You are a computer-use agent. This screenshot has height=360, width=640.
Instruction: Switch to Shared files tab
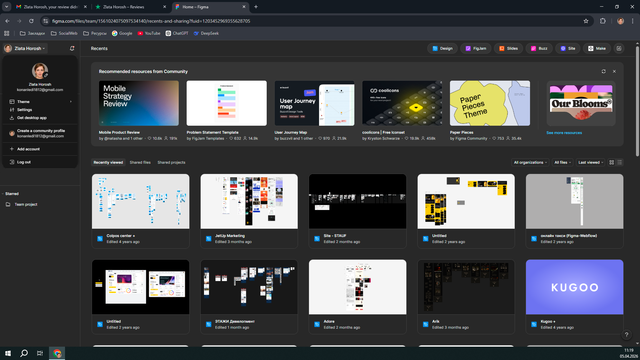[140, 162]
